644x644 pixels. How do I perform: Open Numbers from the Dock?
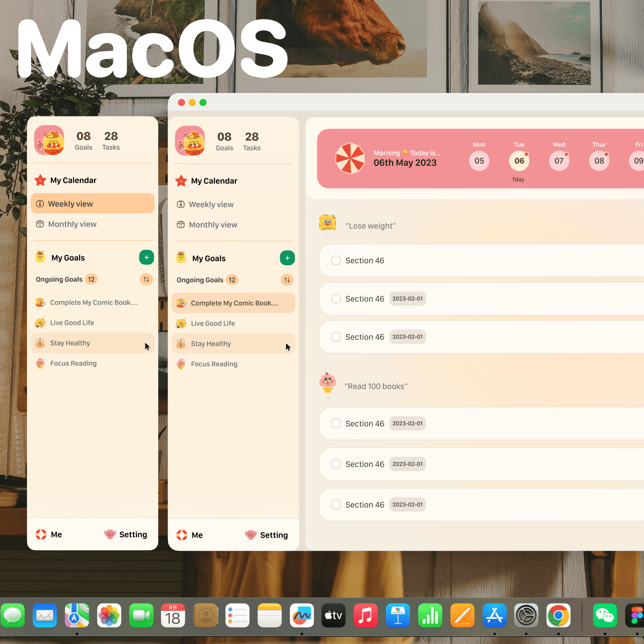click(x=430, y=615)
